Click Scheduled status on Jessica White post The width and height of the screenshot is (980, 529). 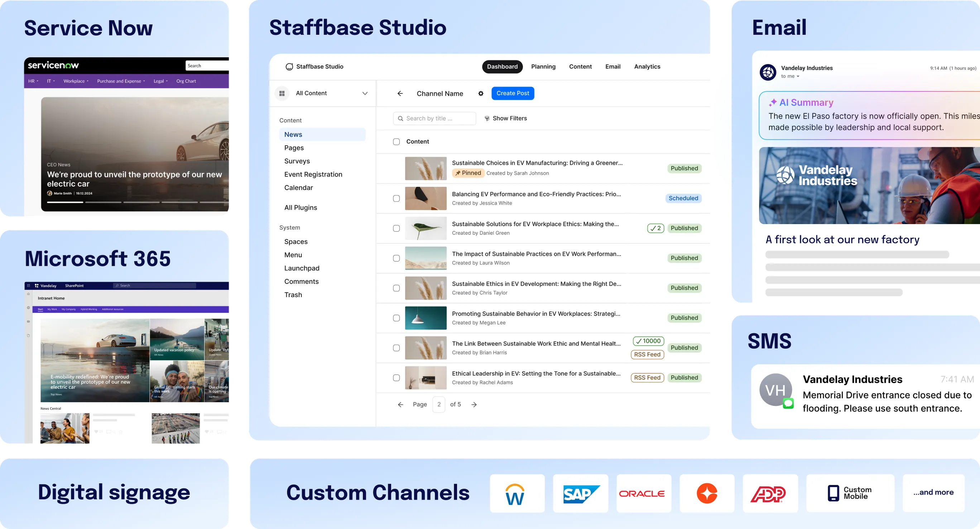coord(683,198)
